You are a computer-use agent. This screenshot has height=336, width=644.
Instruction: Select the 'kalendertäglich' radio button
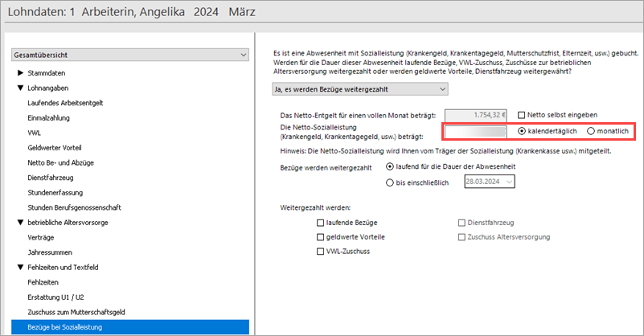(523, 131)
